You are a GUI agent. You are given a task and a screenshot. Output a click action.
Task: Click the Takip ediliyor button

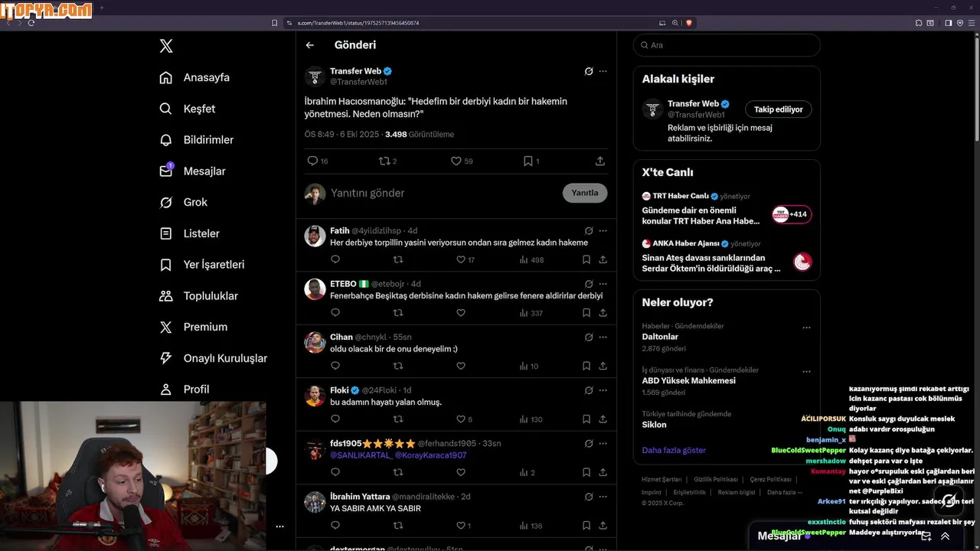779,109
